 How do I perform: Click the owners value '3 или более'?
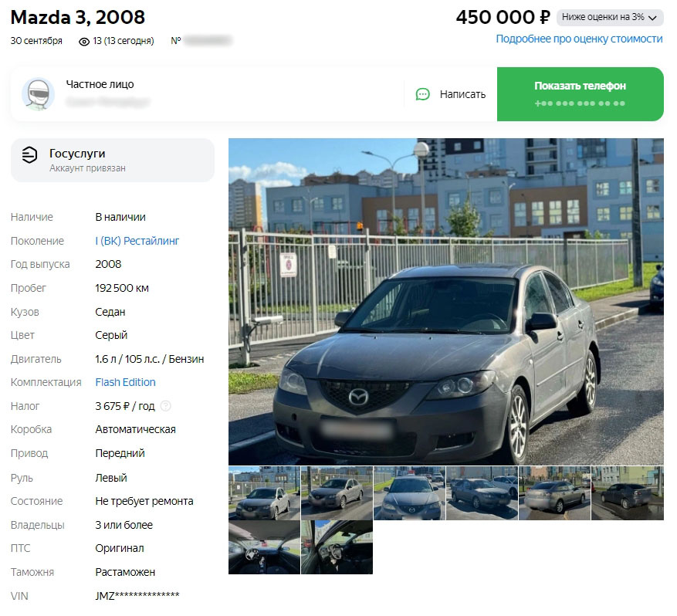(x=124, y=525)
